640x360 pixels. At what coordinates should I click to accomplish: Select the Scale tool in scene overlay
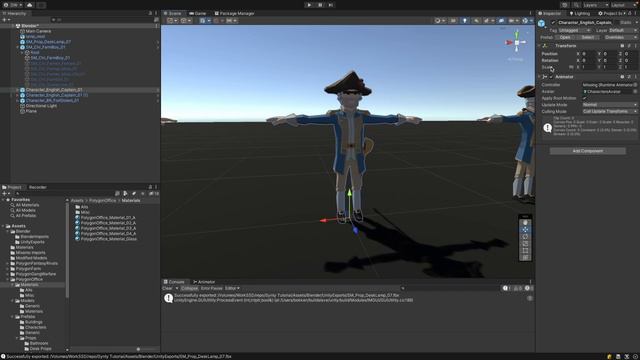click(525, 244)
